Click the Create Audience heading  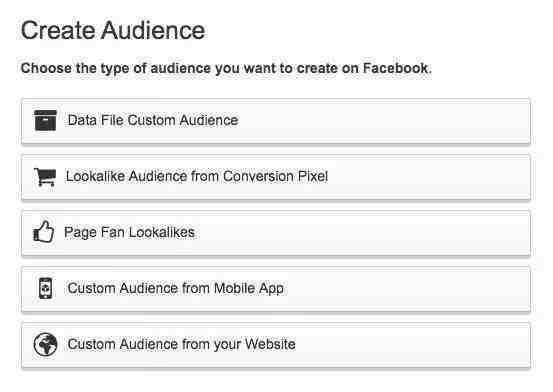point(113,30)
